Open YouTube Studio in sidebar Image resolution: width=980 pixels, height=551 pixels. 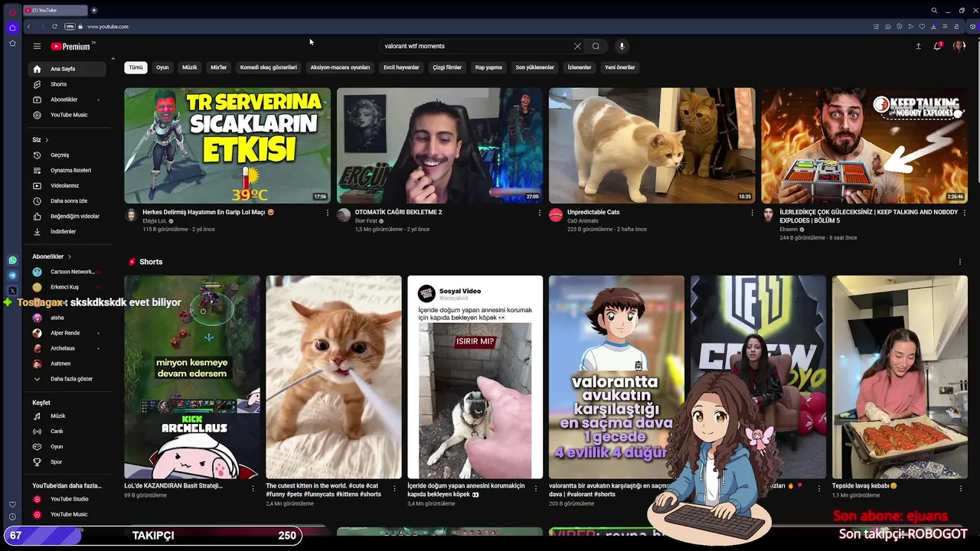point(68,499)
